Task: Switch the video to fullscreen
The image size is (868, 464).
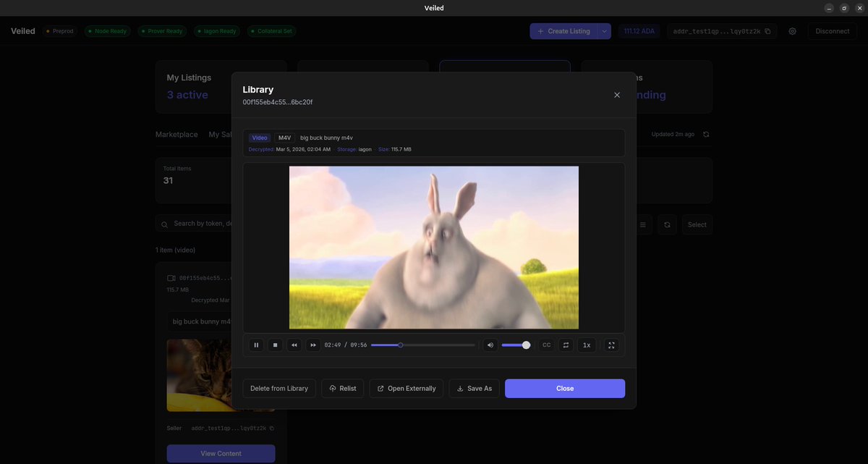Action: point(611,345)
